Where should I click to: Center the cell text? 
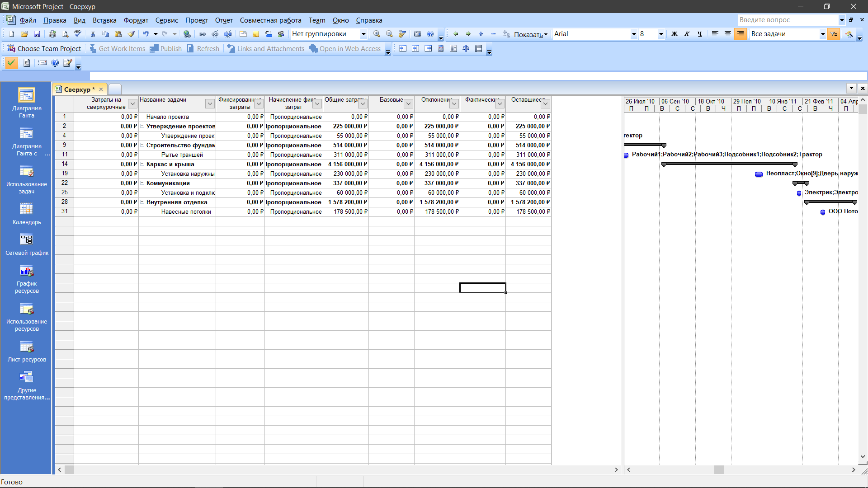[728, 34]
